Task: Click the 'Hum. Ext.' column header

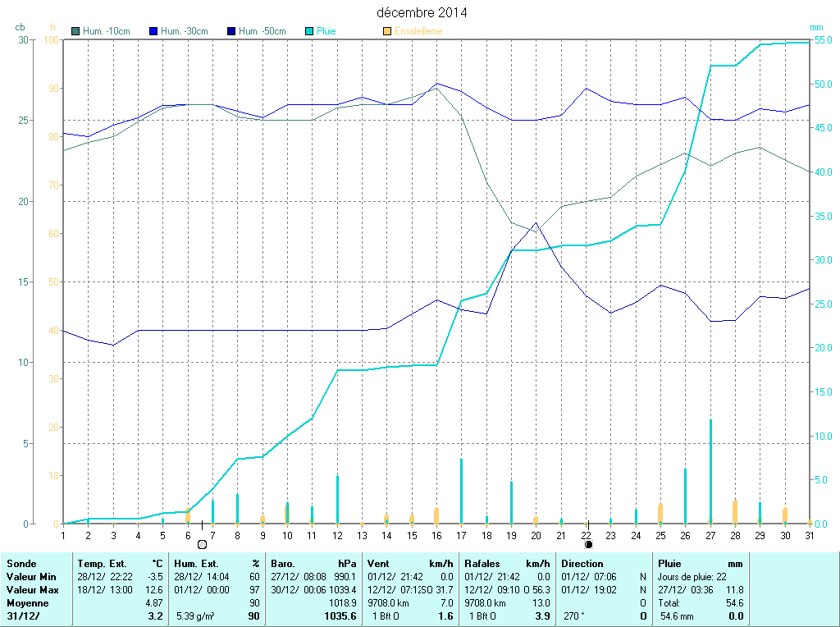Action: point(198,564)
